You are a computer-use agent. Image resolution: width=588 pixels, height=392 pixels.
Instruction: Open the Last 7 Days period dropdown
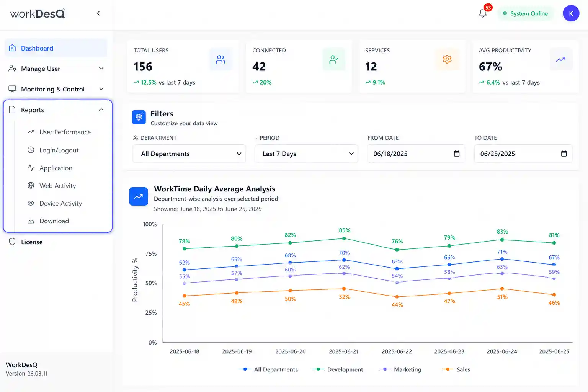(x=306, y=154)
